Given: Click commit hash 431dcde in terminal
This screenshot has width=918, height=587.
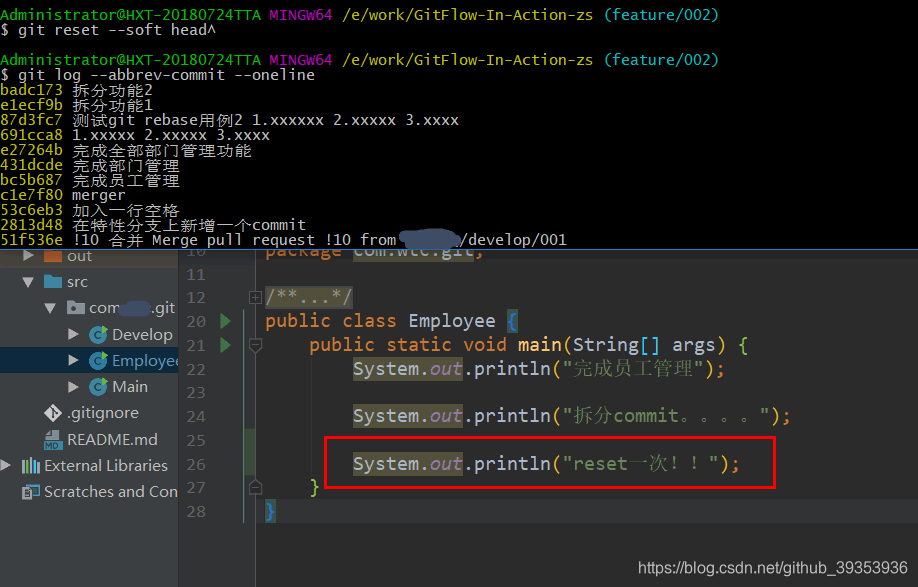Looking at the screenshot, I should pyautogui.click(x=31, y=165).
